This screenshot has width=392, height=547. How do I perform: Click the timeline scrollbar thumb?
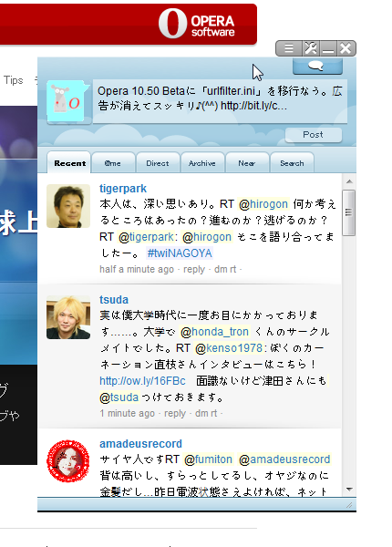[x=349, y=212]
